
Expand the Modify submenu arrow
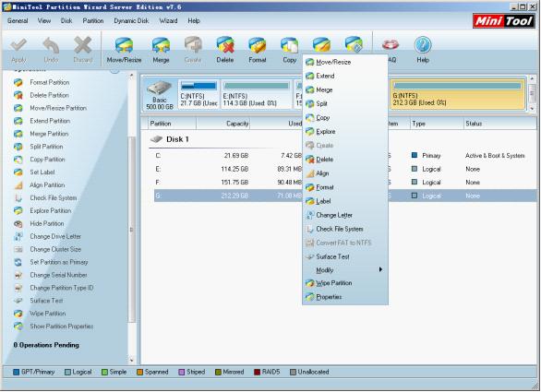click(380, 269)
